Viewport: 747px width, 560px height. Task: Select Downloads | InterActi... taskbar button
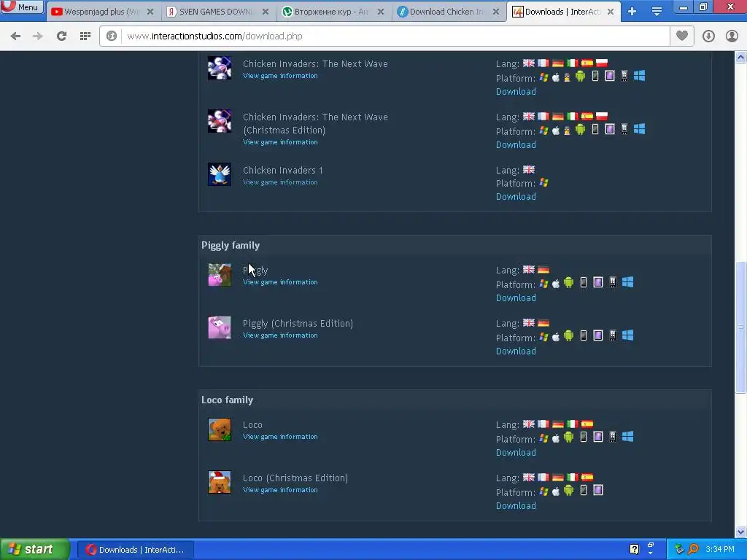point(135,550)
